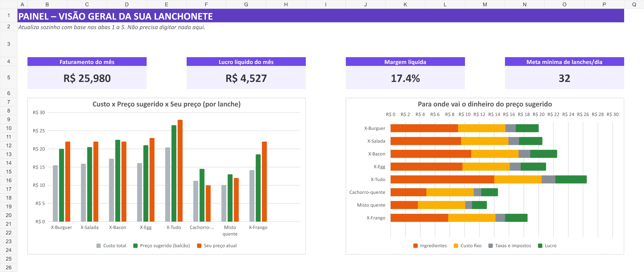
Task: Click the R$ 30 axis label in column chart
Action: 39,112
